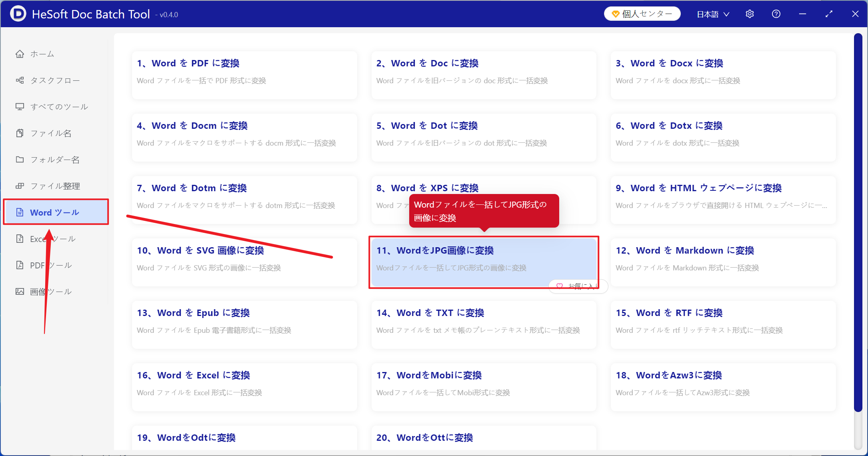Open WordをOdtに変換 card
This screenshot has height=456, width=868.
tap(244, 438)
